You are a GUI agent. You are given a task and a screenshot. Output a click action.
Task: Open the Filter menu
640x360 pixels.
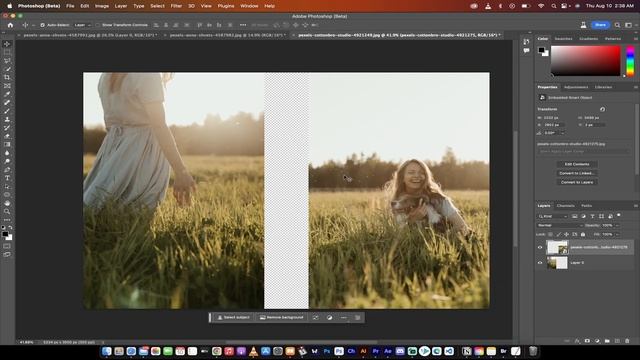click(x=176, y=6)
